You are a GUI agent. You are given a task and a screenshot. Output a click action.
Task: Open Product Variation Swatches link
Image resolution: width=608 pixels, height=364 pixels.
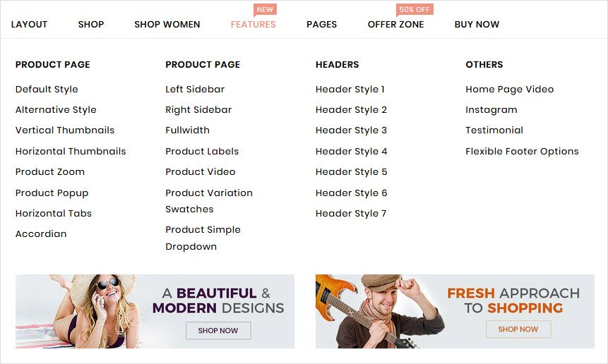pos(209,201)
